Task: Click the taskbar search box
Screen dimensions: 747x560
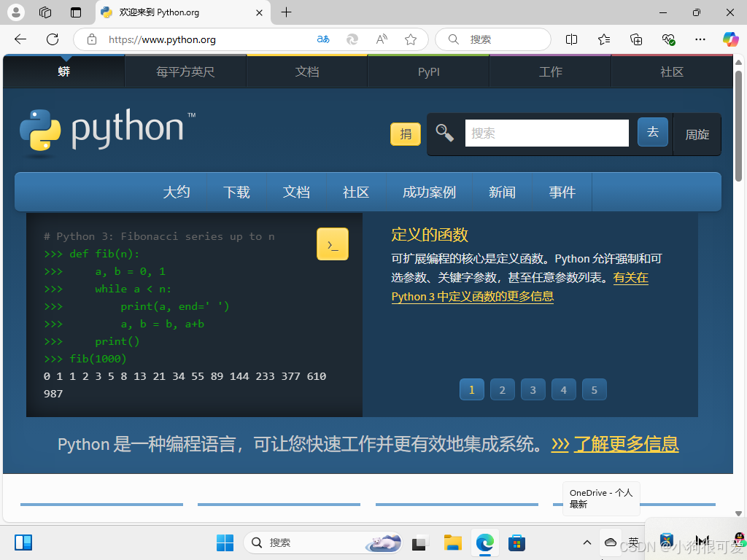Action: (x=322, y=542)
